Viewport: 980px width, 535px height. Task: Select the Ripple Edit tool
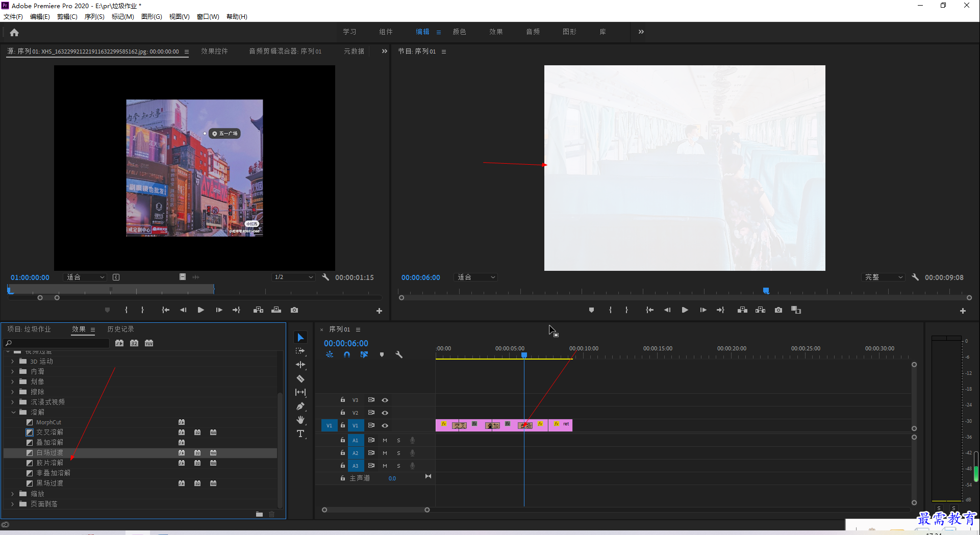click(x=300, y=365)
